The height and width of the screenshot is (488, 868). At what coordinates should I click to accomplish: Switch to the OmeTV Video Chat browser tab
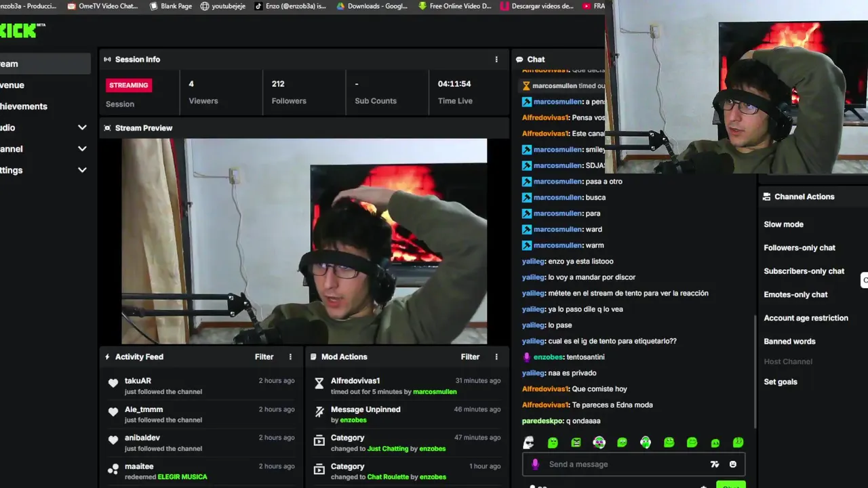click(x=103, y=6)
